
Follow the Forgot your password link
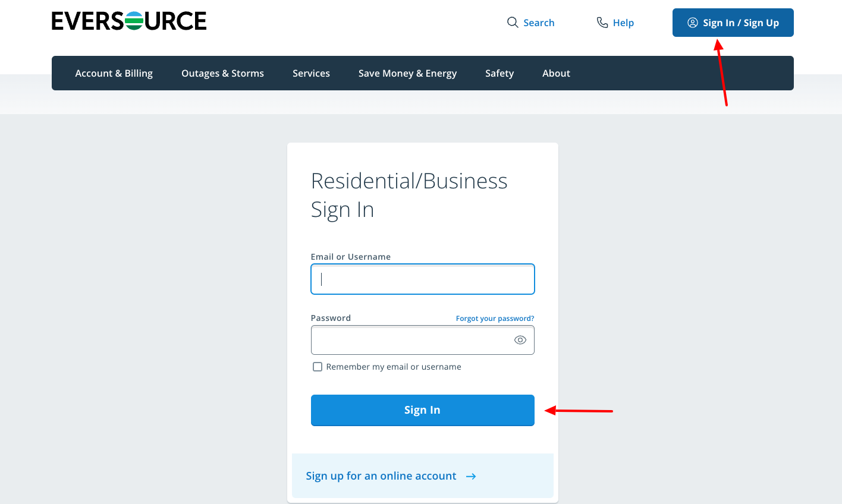coord(495,318)
